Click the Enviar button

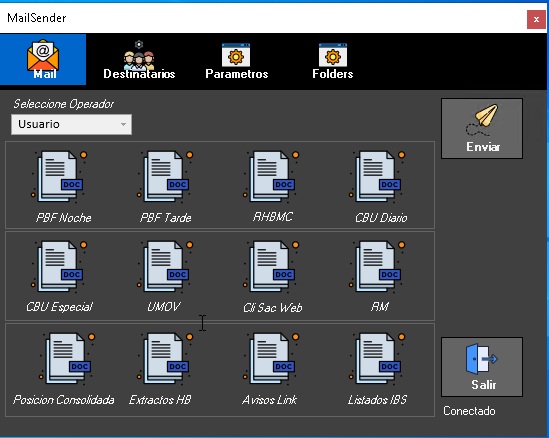pyautogui.click(x=482, y=128)
